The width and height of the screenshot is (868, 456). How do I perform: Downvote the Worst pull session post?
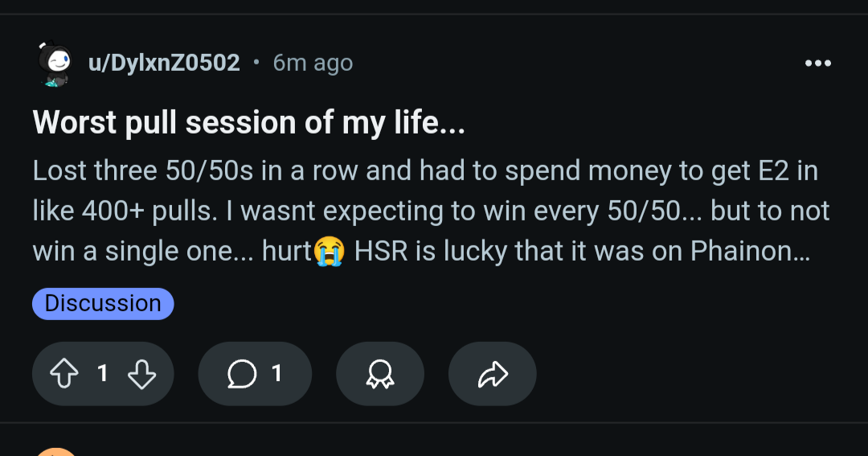pyautogui.click(x=141, y=373)
